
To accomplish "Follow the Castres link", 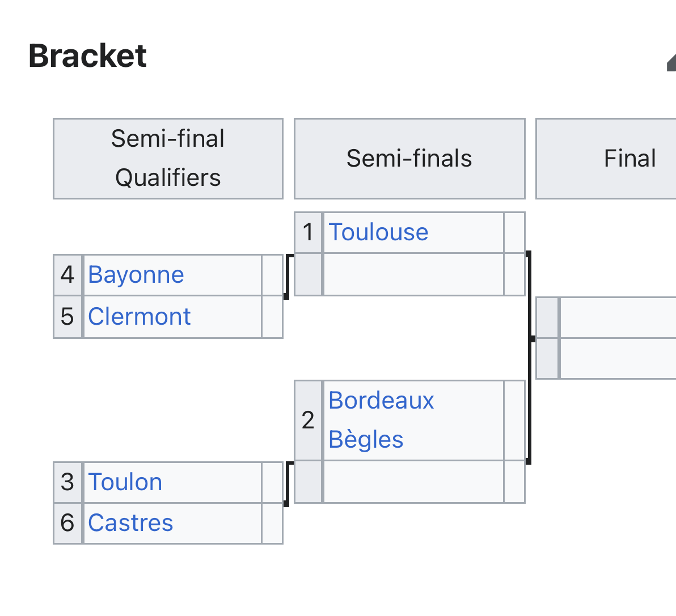I will (x=130, y=523).
